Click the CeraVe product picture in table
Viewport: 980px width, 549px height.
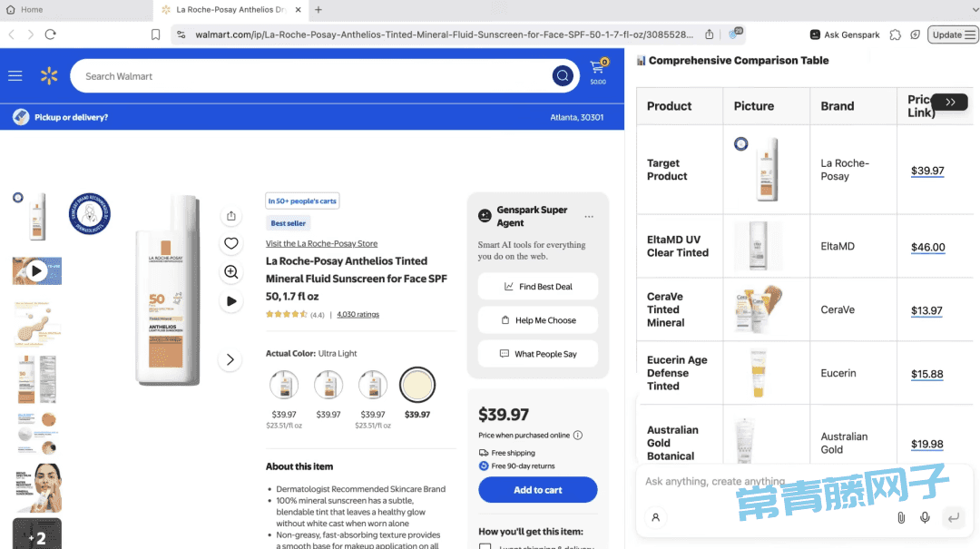[758, 309]
